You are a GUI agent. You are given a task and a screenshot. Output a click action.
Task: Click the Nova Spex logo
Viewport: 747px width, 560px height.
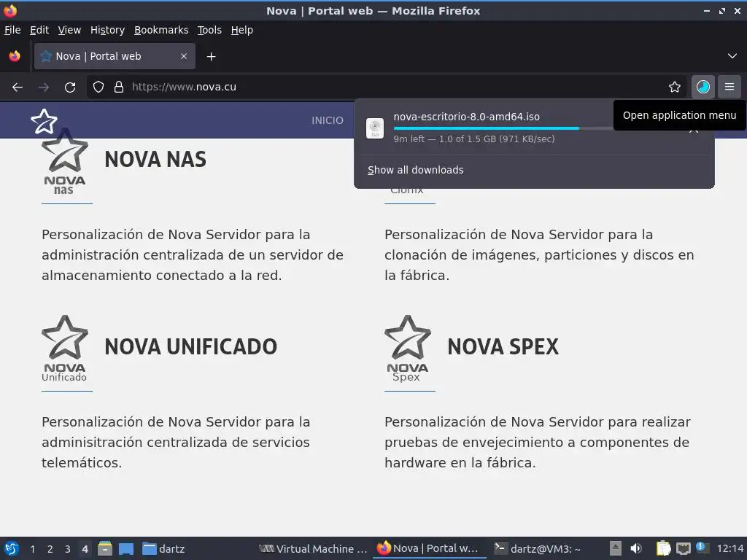[408, 349]
